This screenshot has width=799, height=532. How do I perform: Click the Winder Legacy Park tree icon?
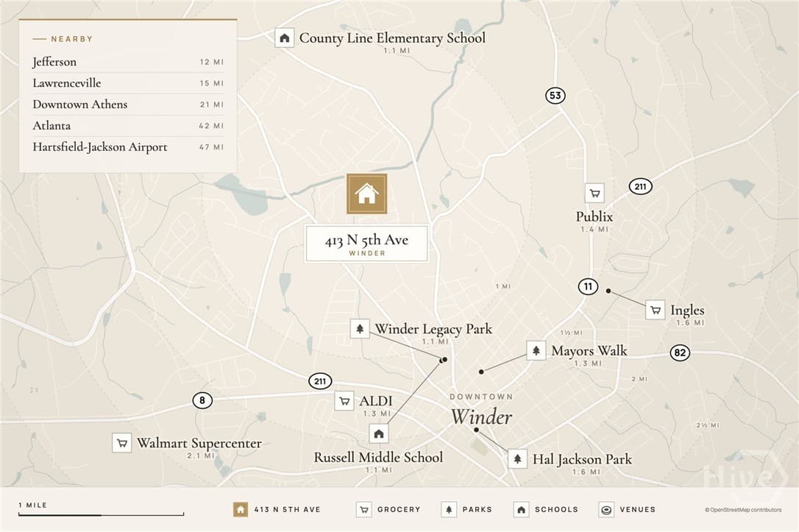360,329
